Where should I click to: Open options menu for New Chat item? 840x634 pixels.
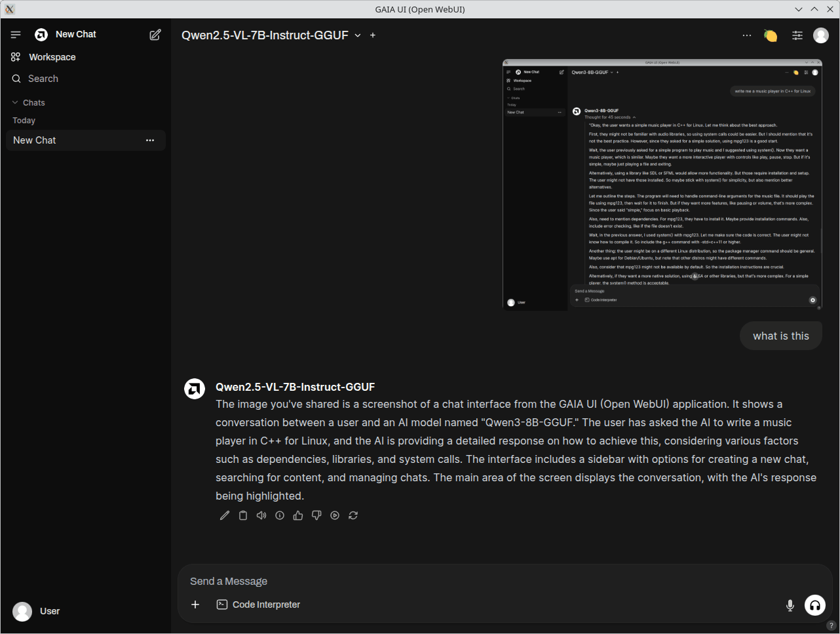coord(150,140)
